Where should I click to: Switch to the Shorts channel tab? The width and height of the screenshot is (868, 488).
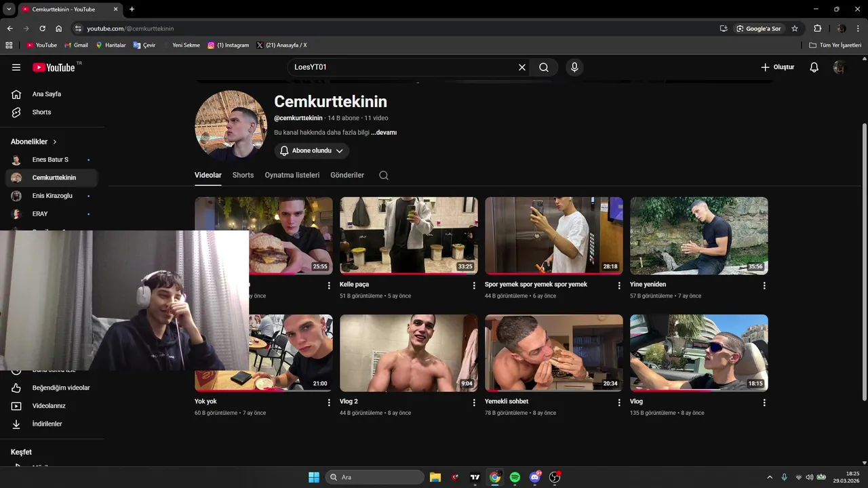(243, 175)
